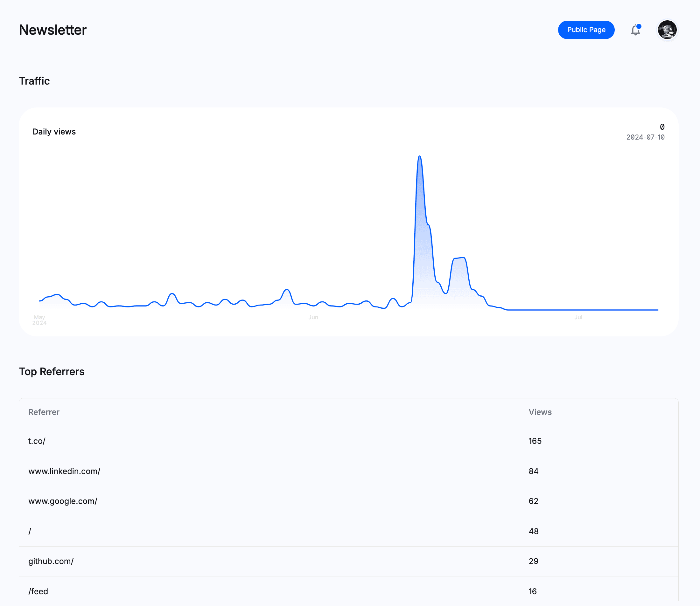Click the Traffic section heading
Image resolution: width=700 pixels, height=606 pixels.
point(35,81)
